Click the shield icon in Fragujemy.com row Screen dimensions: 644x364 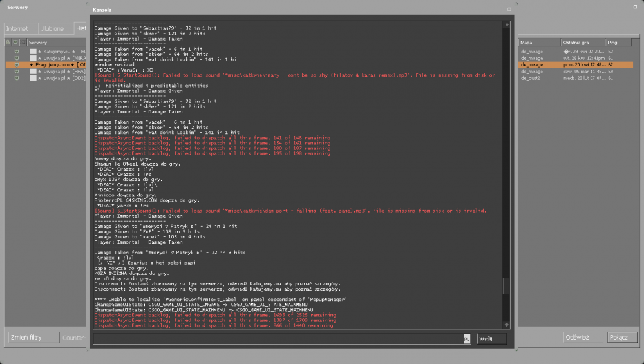tap(17, 65)
